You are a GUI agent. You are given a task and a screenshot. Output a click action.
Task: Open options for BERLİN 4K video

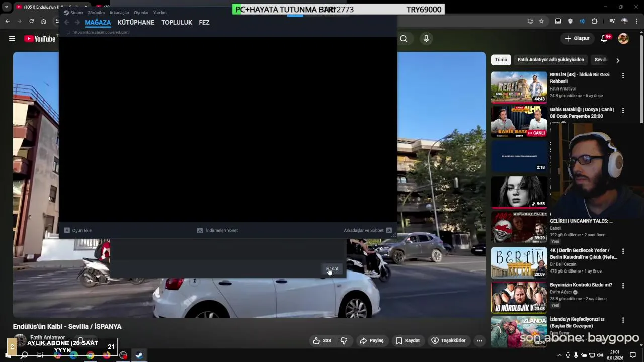point(623,76)
